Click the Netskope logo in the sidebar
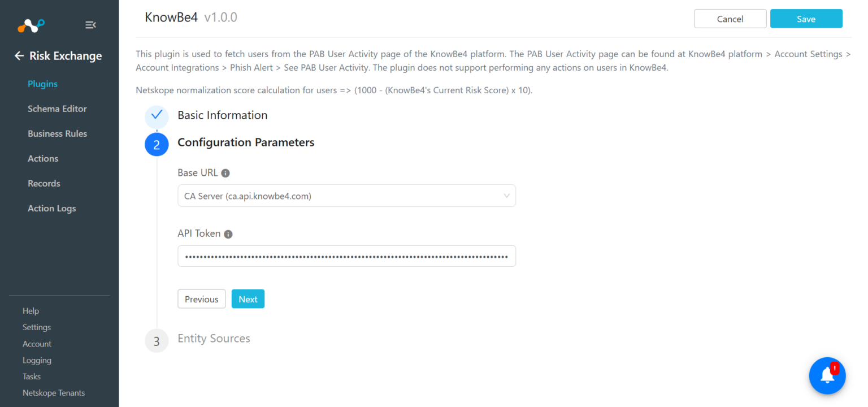This screenshot has height=407, width=868. (x=31, y=25)
